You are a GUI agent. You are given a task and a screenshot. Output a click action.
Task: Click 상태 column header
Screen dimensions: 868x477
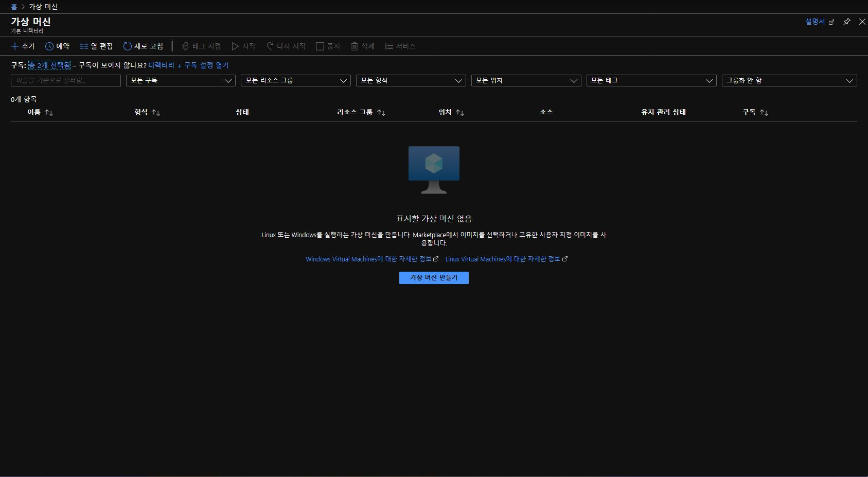pos(242,112)
